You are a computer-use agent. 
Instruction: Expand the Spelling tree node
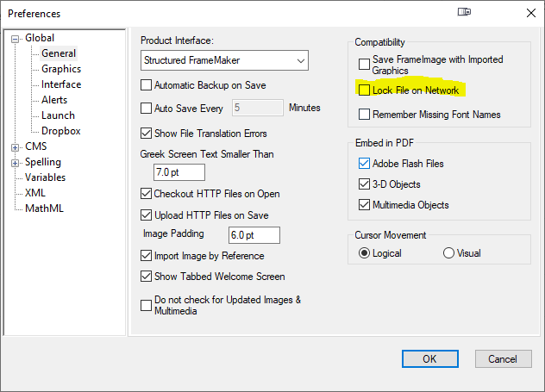(x=16, y=162)
